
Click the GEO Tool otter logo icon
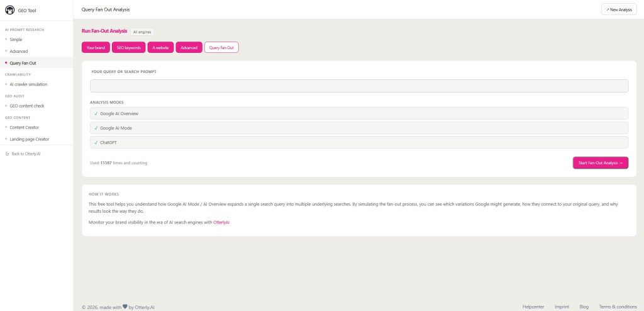9,10
